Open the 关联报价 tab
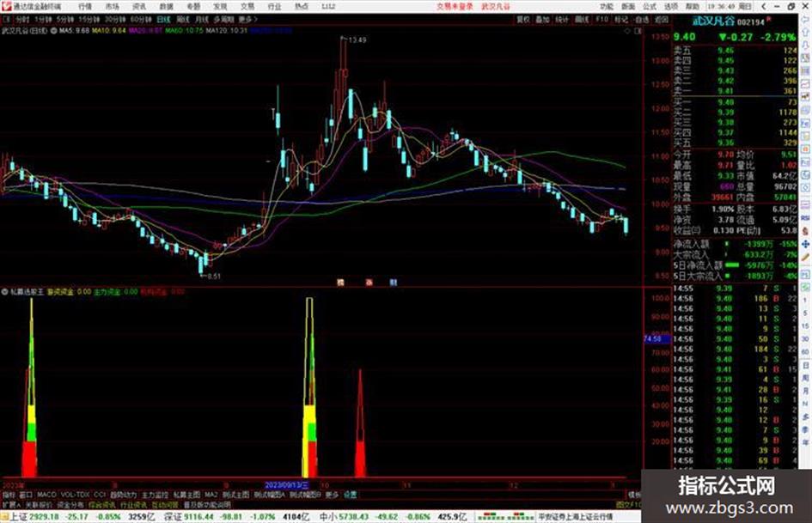The height and width of the screenshot is (523, 812). (x=39, y=504)
